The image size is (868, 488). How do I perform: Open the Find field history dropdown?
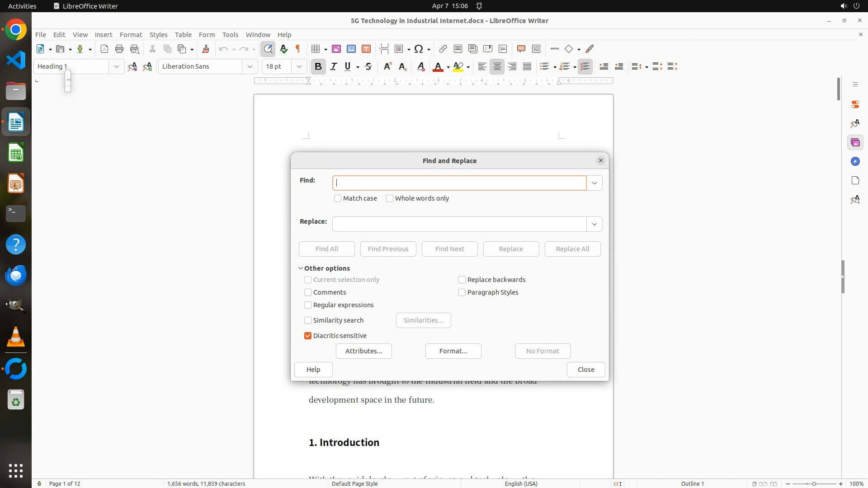click(594, 183)
